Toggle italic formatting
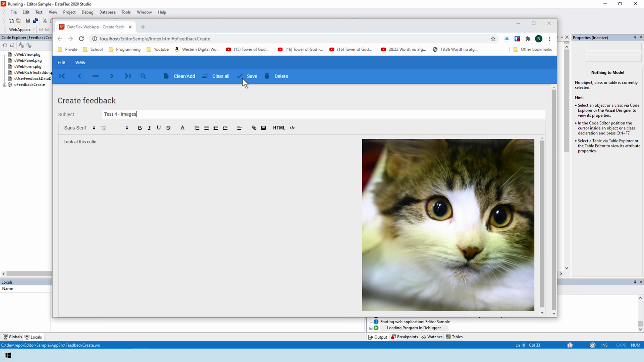644x362 pixels. click(149, 128)
